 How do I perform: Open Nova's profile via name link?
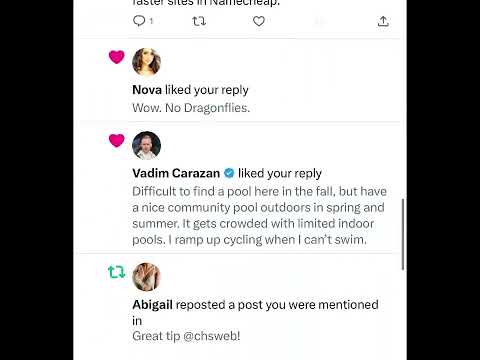(147, 90)
